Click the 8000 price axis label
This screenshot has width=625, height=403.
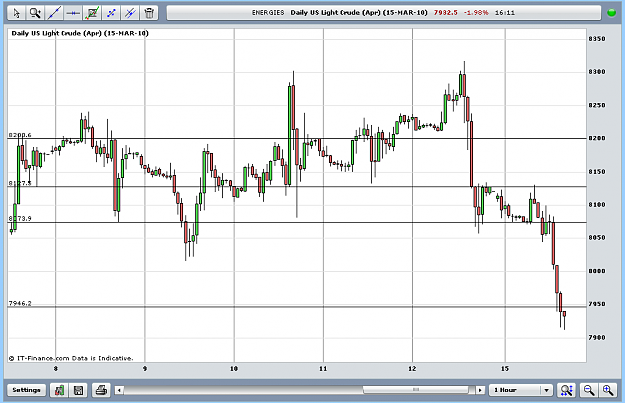point(597,271)
